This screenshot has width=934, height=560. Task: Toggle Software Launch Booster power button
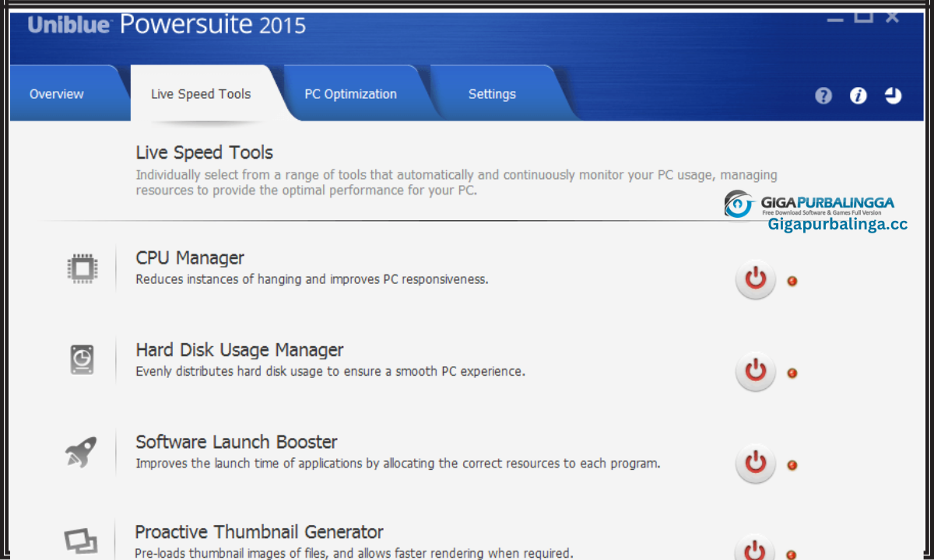[x=756, y=463]
